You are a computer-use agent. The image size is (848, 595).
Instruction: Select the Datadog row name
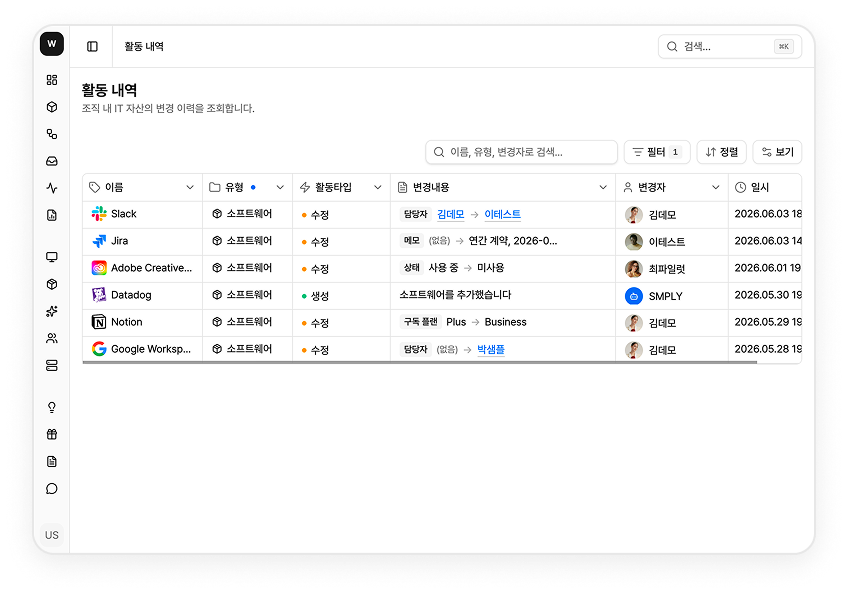click(131, 295)
